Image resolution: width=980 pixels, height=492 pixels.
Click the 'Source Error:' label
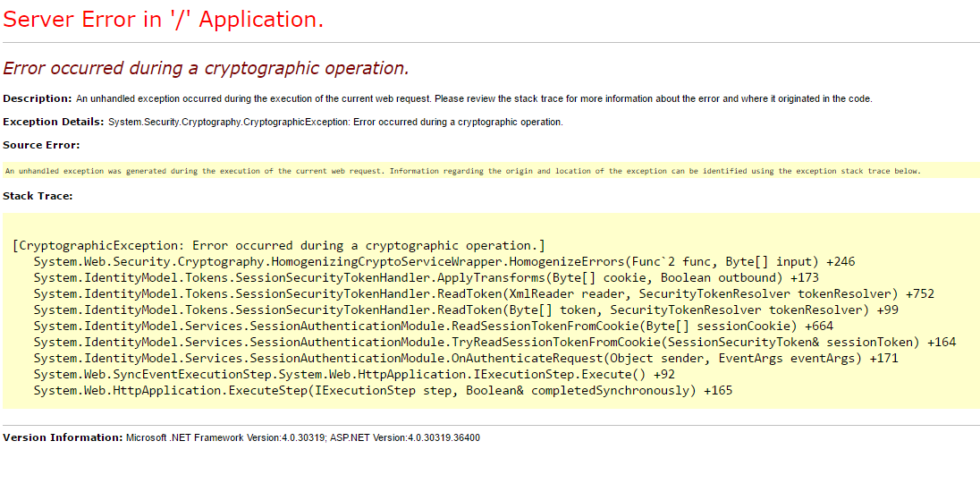click(x=41, y=145)
